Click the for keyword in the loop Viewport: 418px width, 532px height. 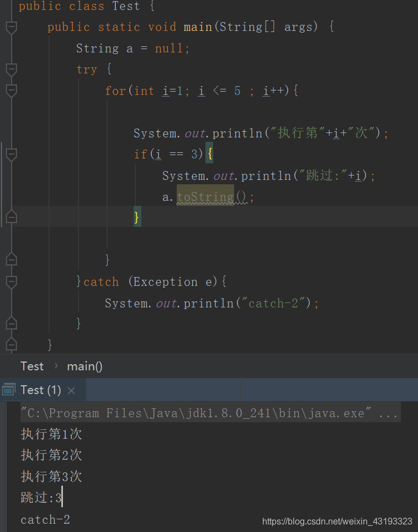(115, 91)
